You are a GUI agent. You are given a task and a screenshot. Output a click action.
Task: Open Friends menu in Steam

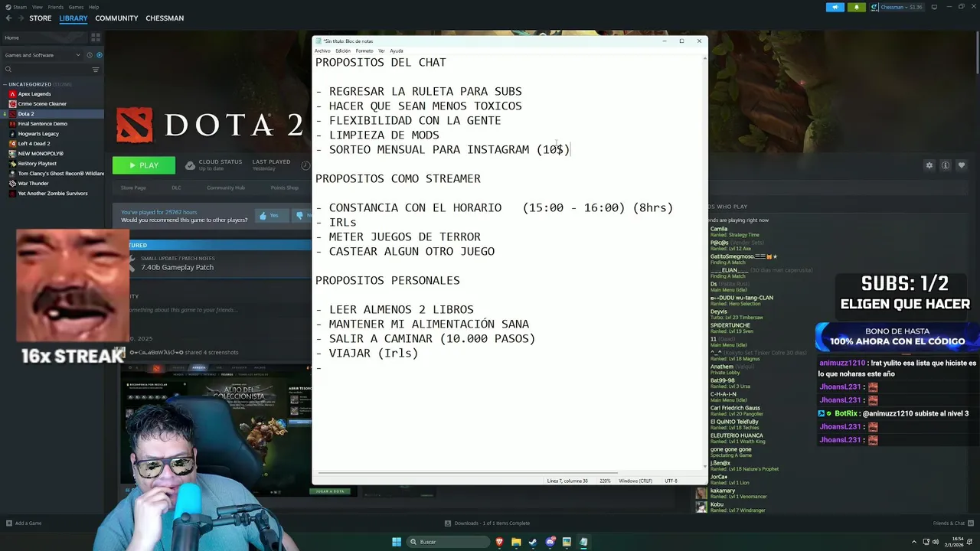(55, 7)
